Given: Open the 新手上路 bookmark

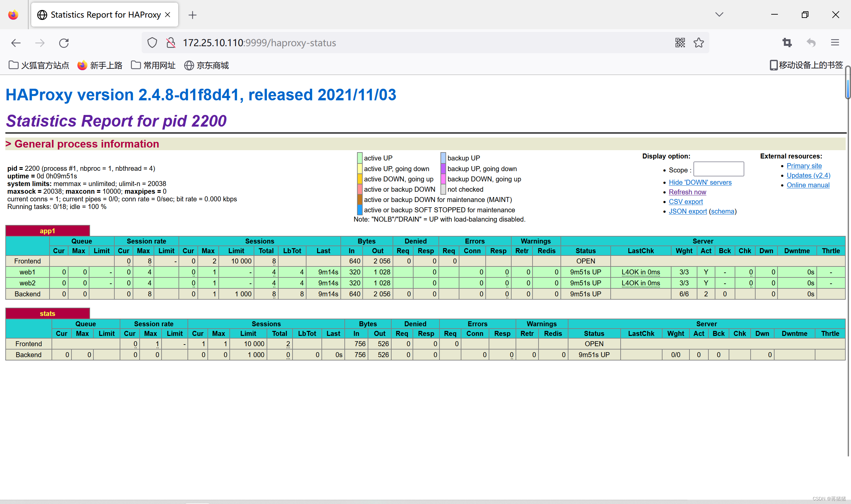Looking at the screenshot, I should tap(100, 65).
